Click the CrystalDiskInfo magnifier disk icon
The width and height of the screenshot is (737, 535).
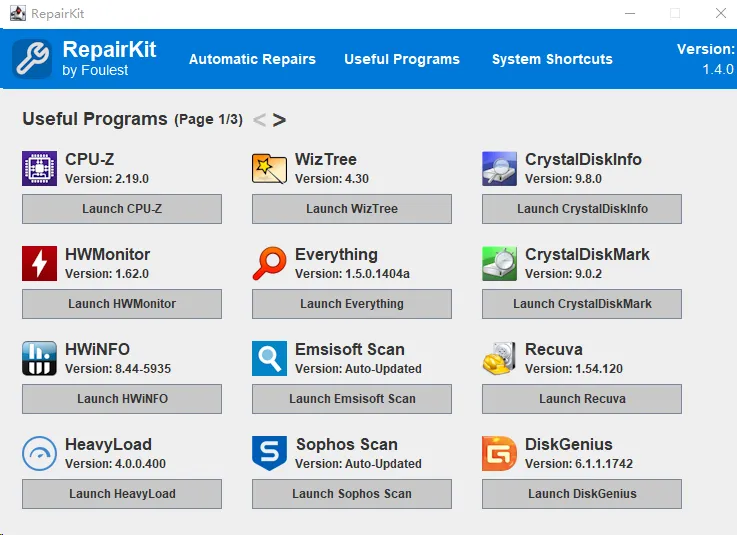(x=499, y=168)
